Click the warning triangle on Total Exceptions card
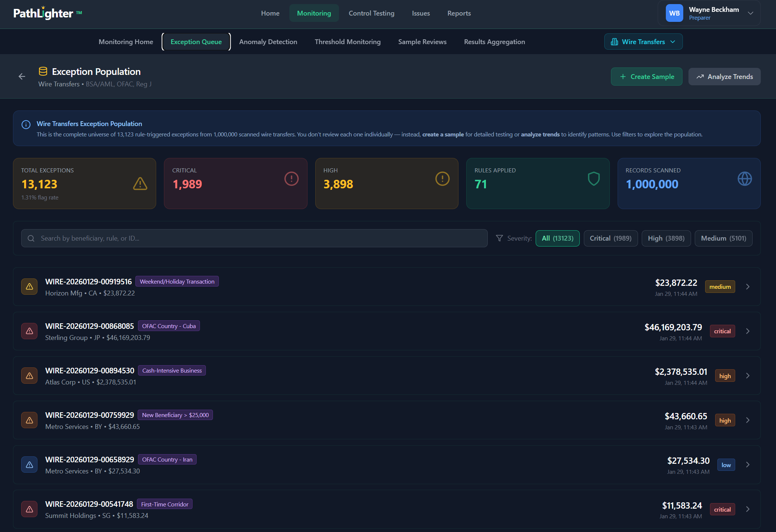The width and height of the screenshot is (776, 532). coord(140,183)
